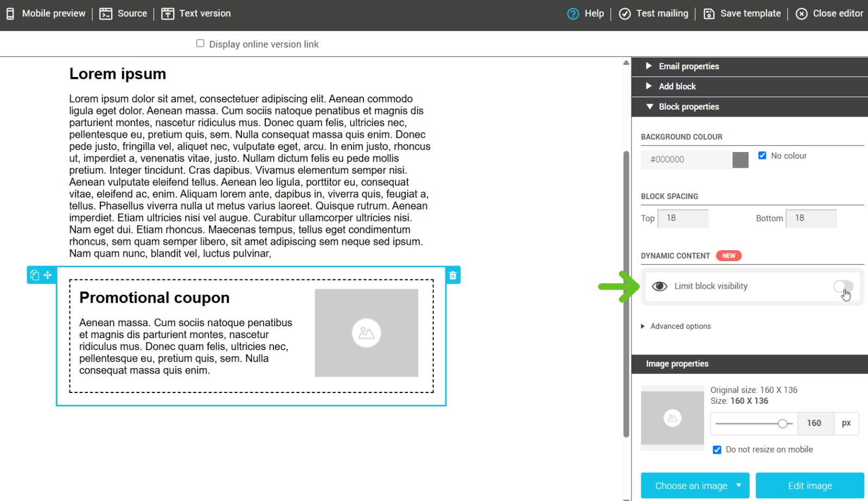The height and width of the screenshot is (501, 868).
Task: Expand the Email properties section
Action: pyautogui.click(x=688, y=66)
